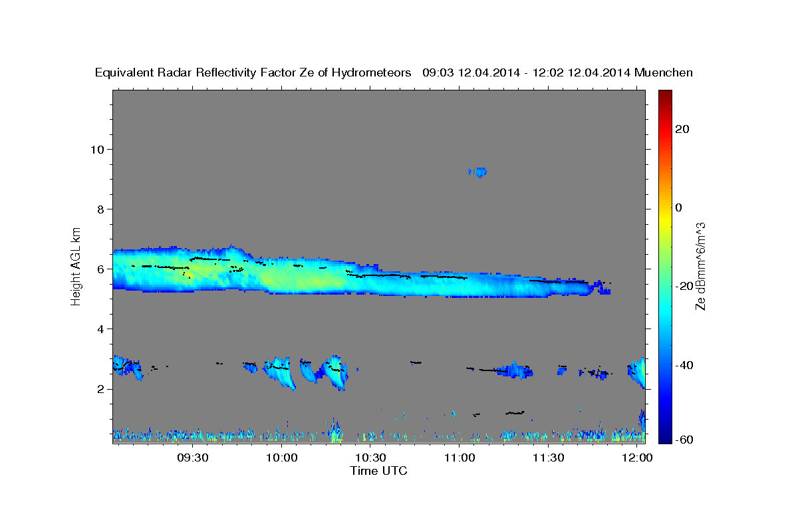
Task: Click the '10:00' time tick label
Action: click(282, 458)
